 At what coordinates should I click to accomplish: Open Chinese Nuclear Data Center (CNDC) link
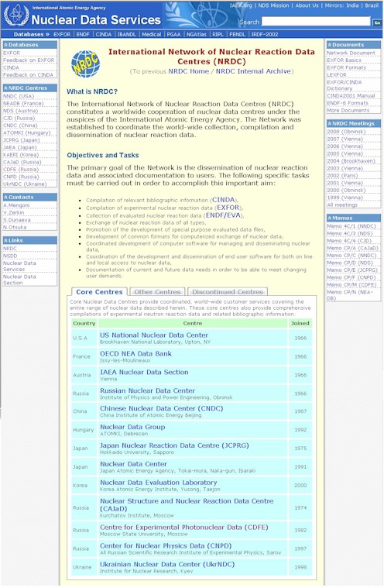pos(162,408)
